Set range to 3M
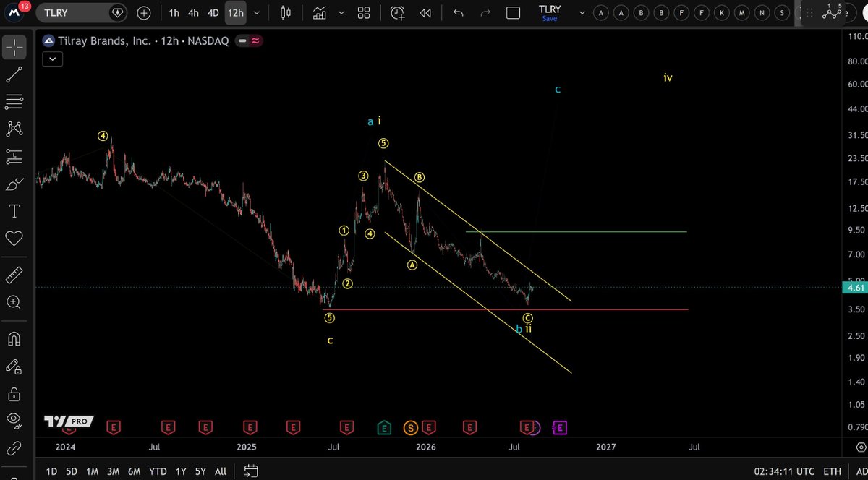Viewport: 868px width, 480px height. click(x=113, y=471)
